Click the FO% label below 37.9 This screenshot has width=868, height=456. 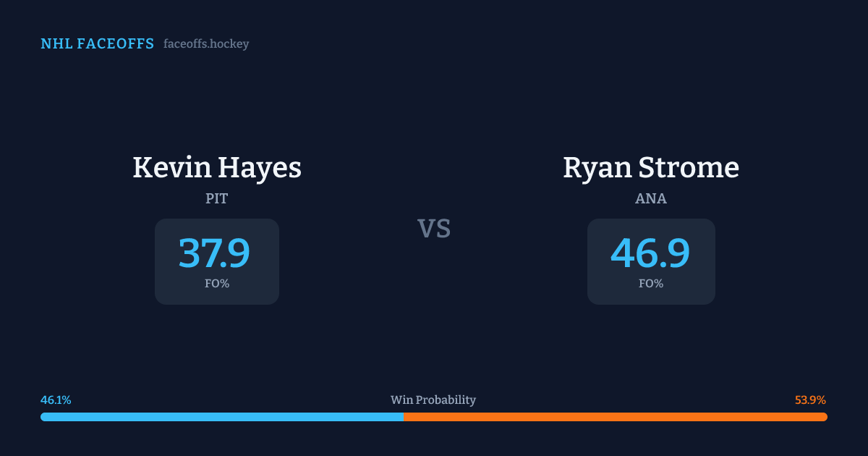click(x=217, y=284)
